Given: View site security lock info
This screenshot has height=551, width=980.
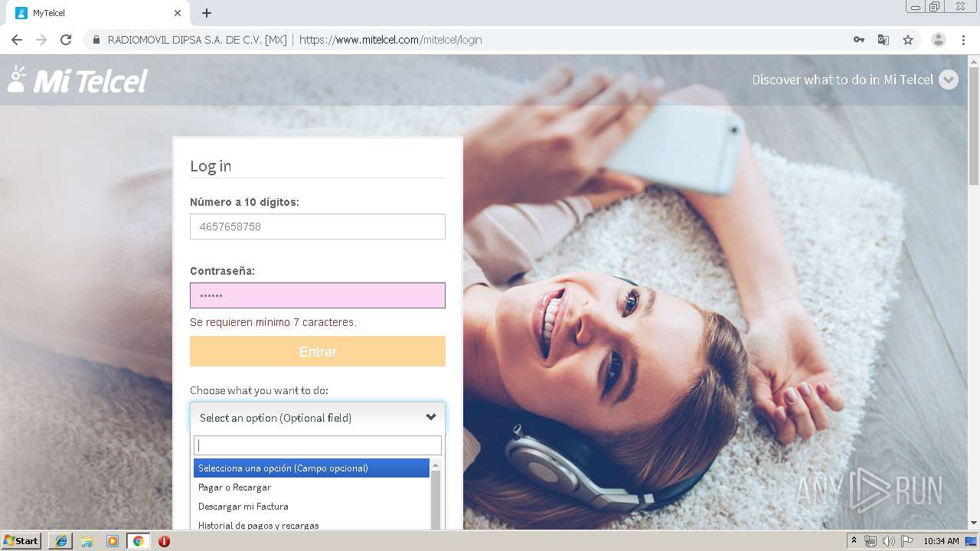Looking at the screenshot, I should (96, 40).
